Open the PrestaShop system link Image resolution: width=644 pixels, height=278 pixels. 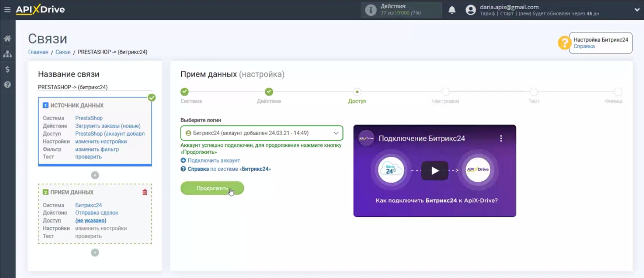pos(89,118)
